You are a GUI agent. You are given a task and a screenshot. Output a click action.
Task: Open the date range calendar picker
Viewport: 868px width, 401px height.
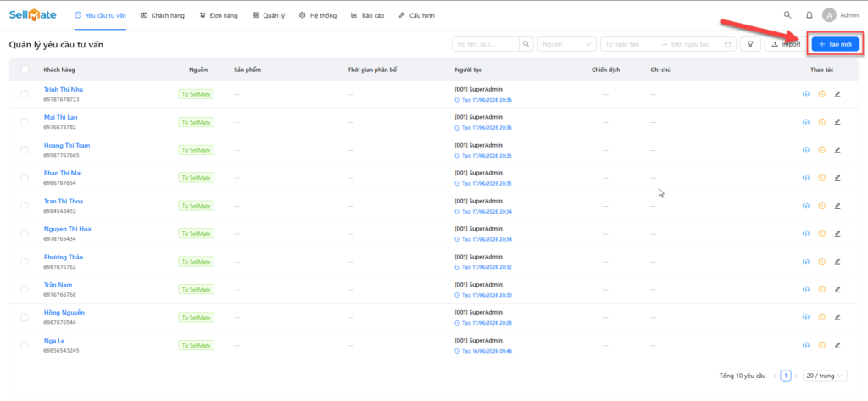pyautogui.click(x=728, y=44)
